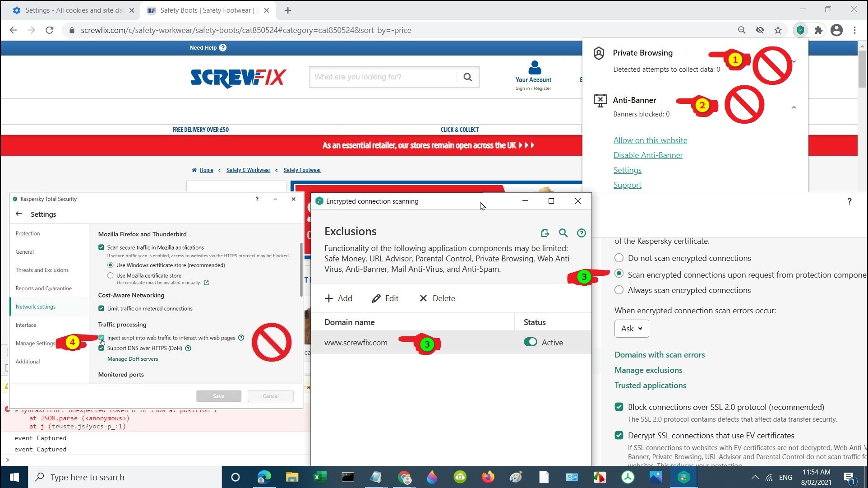Open Threats and Exclusions section
This screenshot has height=488, width=868.
click(x=42, y=270)
